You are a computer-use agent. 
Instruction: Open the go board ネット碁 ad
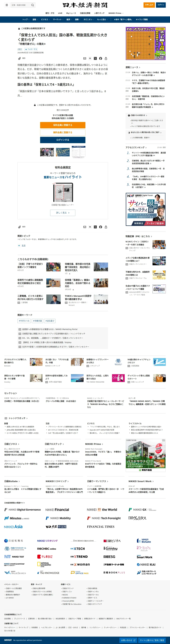click(146, 43)
